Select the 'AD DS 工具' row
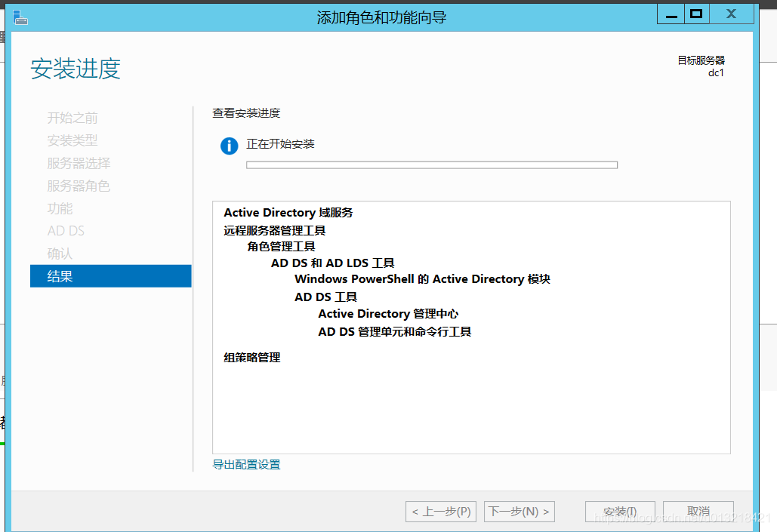Screen dimensions: 777x532 click(x=325, y=297)
